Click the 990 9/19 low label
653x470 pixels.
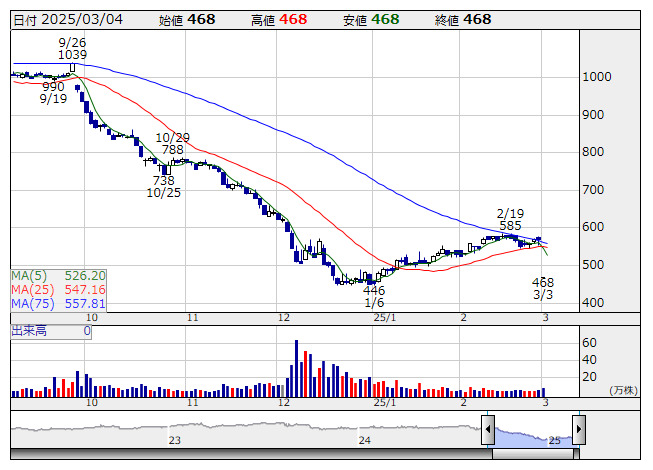tap(53, 92)
